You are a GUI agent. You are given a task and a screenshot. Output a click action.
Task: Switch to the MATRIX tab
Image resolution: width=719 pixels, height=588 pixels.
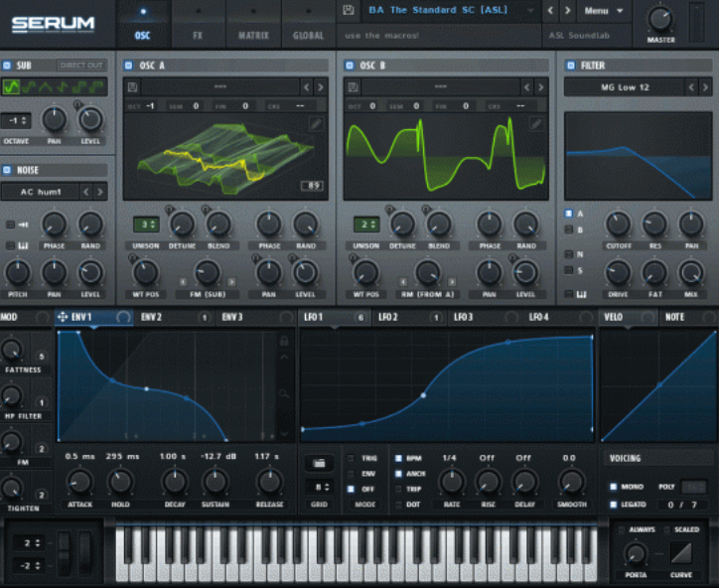click(252, 35)
